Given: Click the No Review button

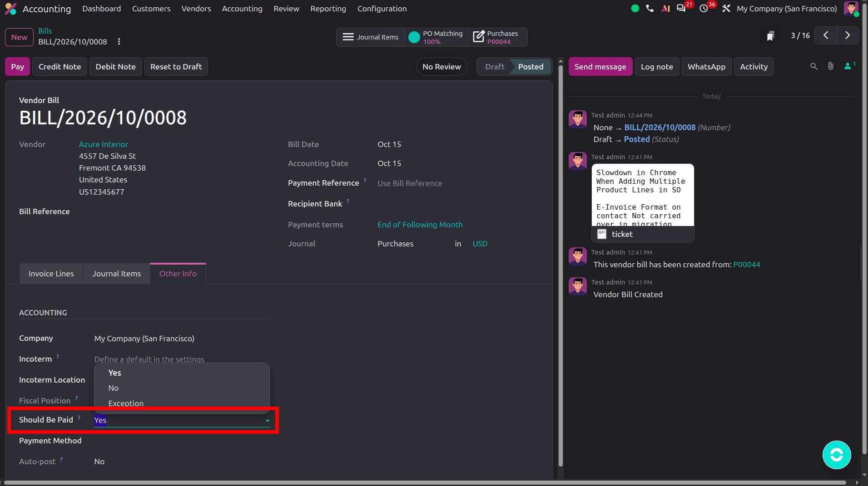Looking at the screenshot, I should point(441,67).
